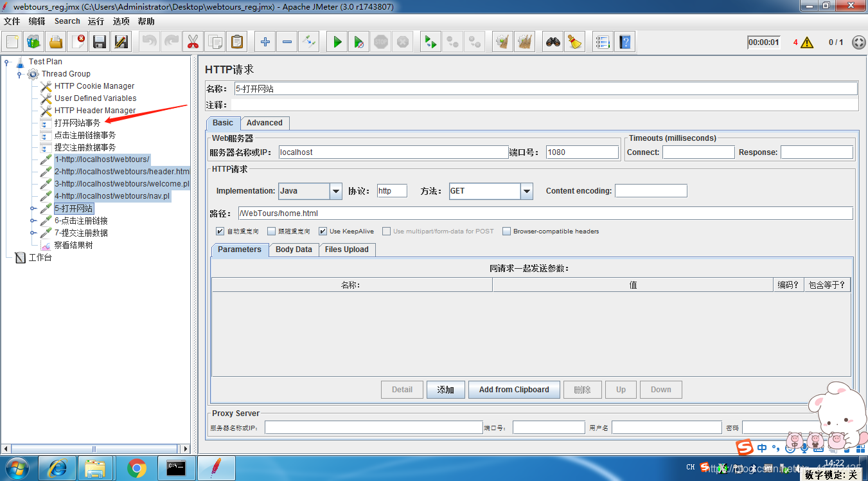Click the Paste clipboard icon
868x481 pixels.
click(237, 42)
